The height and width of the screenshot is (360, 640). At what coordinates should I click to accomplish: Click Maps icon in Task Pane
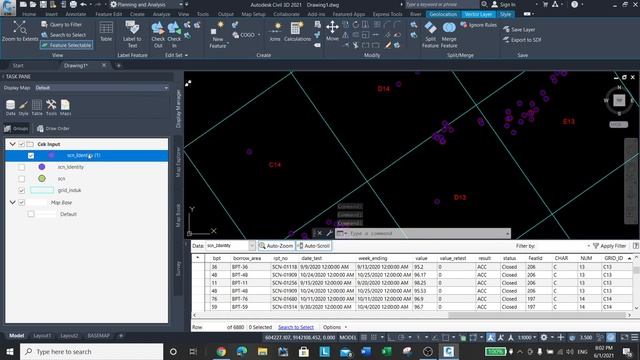(x=65, y=108)
